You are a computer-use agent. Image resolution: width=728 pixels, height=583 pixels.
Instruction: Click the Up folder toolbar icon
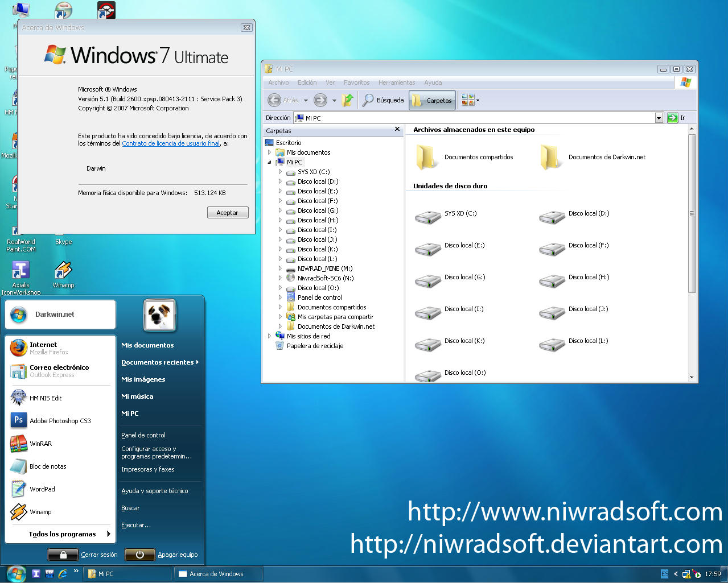(347, 100)
